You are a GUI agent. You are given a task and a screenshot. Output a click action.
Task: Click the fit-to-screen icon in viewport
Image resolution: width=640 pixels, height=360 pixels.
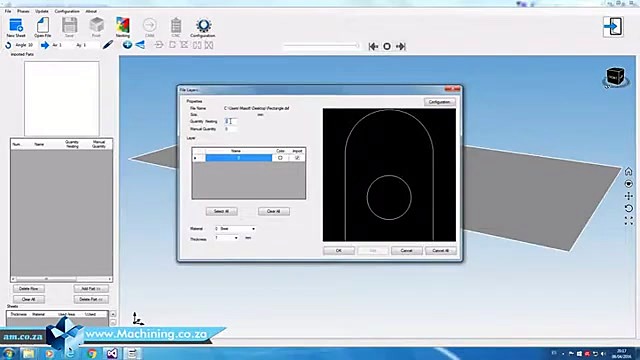tap(629, 221)
